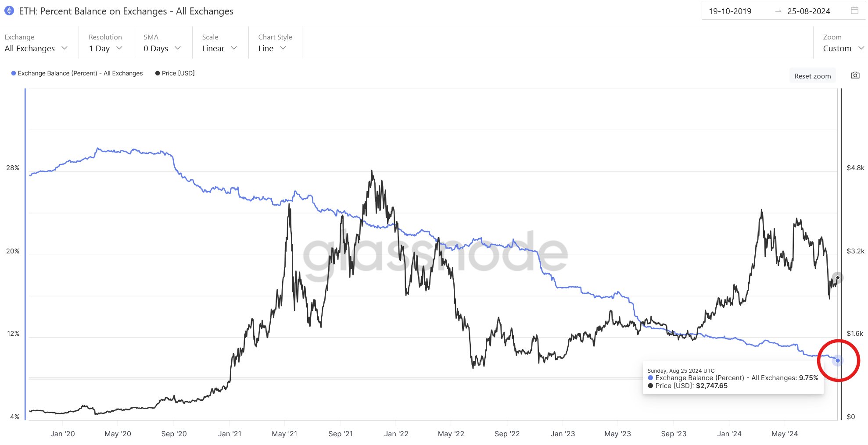Click the Jan '22 x-axis label

coord(396,434)
